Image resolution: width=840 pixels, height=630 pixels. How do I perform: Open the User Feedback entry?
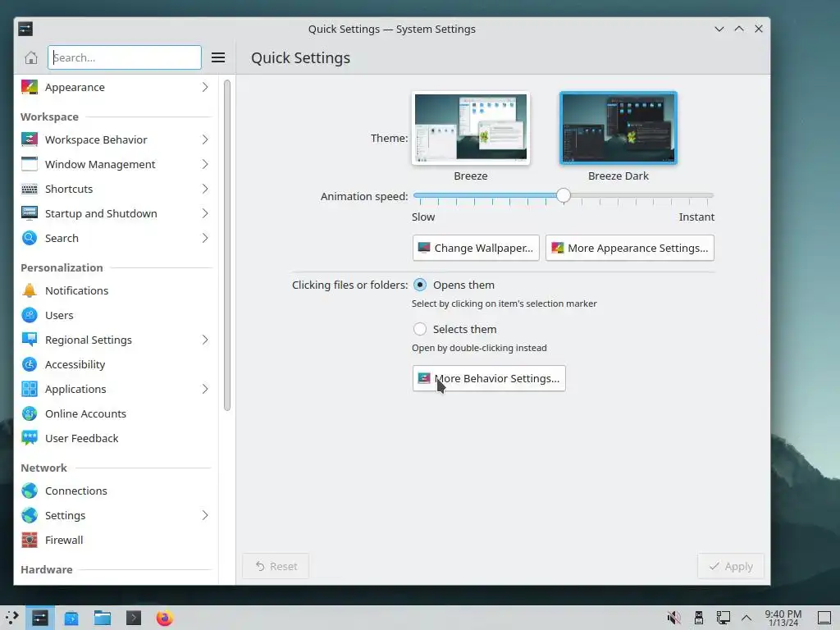coord(116,438)
